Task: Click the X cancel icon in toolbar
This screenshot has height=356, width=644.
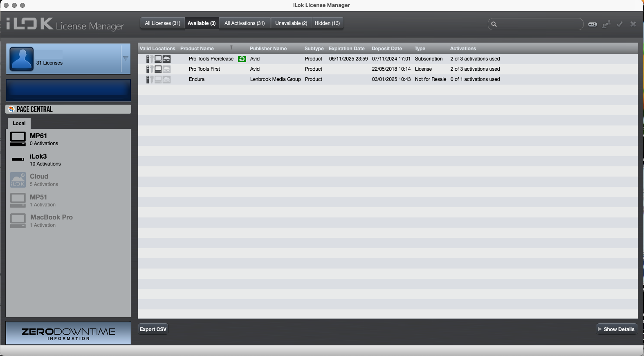Action: coord(633,24)
